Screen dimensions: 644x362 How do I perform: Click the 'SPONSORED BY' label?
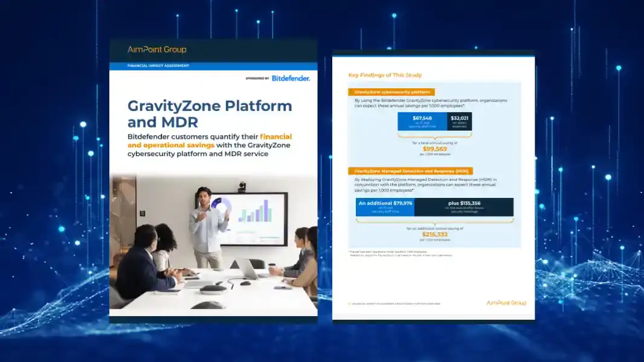click(x=257, y=78)
